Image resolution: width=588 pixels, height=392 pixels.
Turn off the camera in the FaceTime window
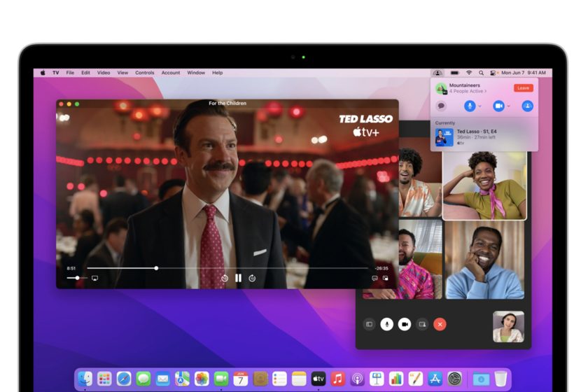[x=404, y=324]
